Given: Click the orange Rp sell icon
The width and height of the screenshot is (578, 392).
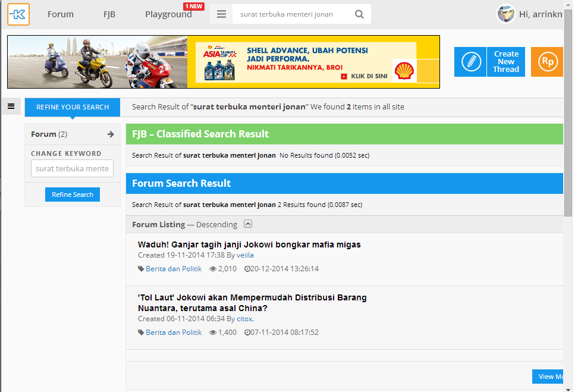Looking at the screenshot, I should (x=547, y=62).
